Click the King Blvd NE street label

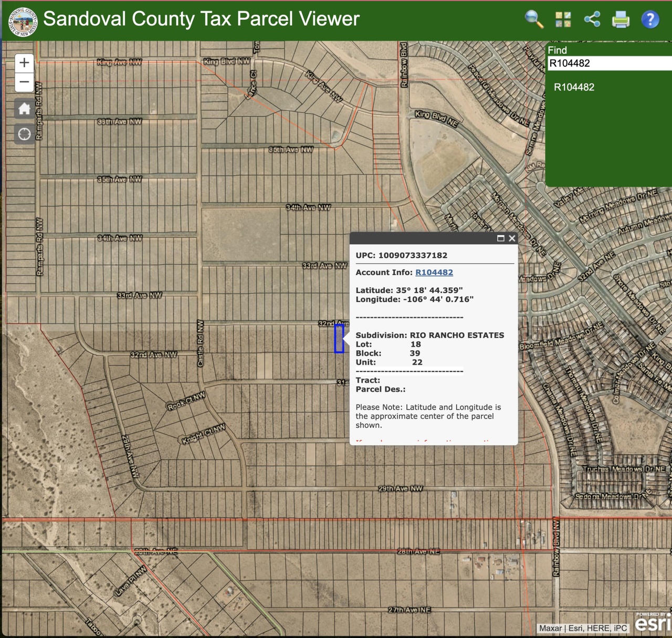tap(436, 118)
